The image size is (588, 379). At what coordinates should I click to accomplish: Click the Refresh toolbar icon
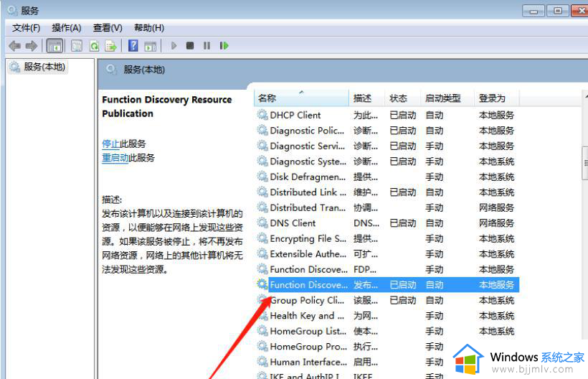click(94, 46)
